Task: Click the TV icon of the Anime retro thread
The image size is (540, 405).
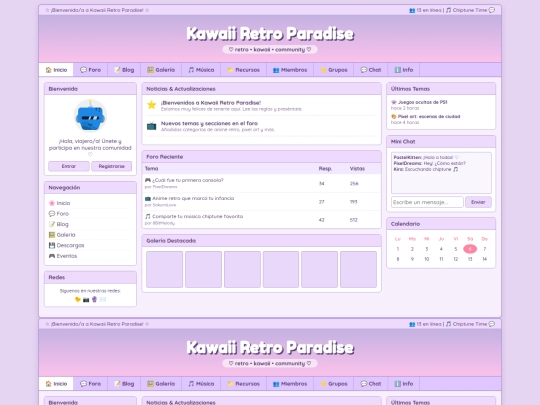Action: 148,198
